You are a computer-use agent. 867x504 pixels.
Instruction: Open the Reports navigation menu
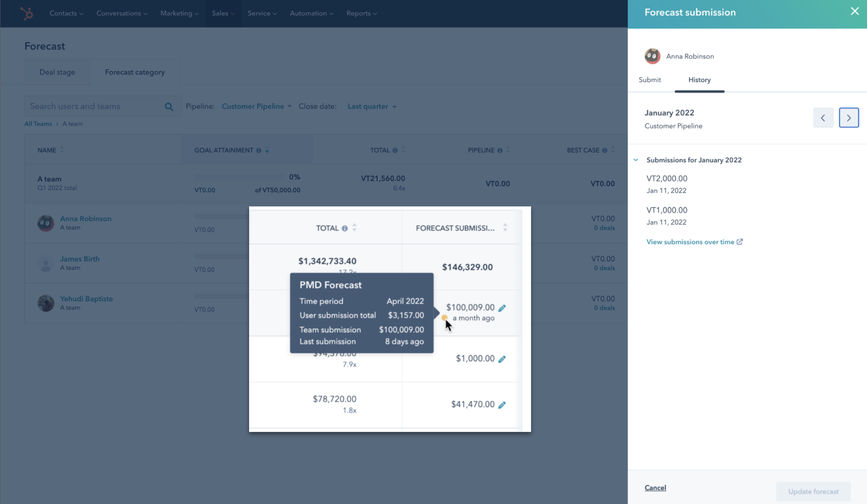coord(361,13)
